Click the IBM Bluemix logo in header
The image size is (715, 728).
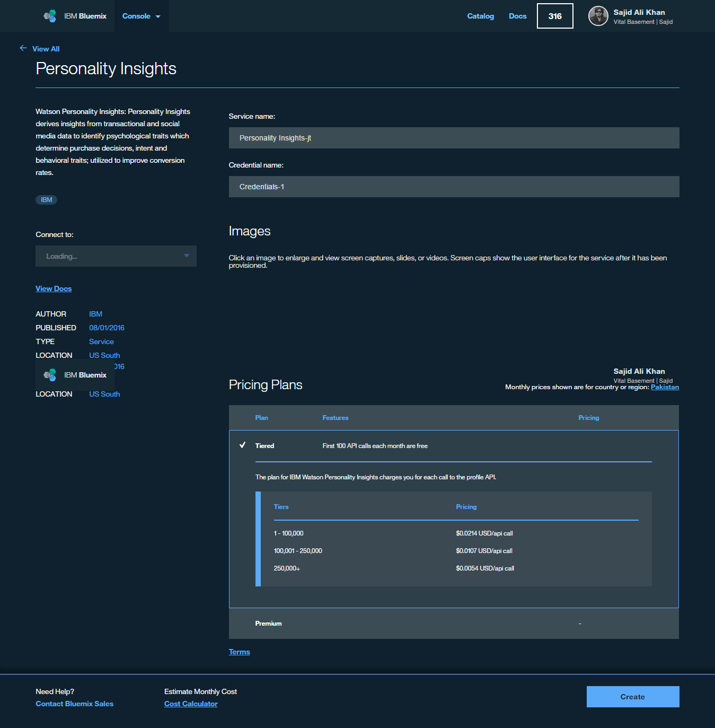(x=75, y=16)
